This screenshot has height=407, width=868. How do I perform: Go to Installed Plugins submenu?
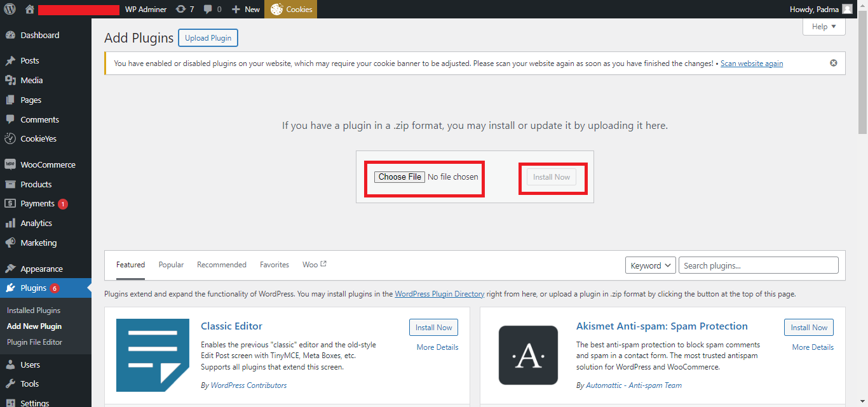pos(34,310)
